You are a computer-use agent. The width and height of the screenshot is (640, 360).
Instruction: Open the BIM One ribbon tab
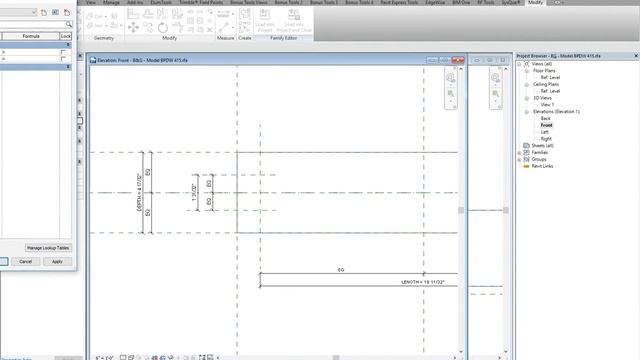(461, 2)
